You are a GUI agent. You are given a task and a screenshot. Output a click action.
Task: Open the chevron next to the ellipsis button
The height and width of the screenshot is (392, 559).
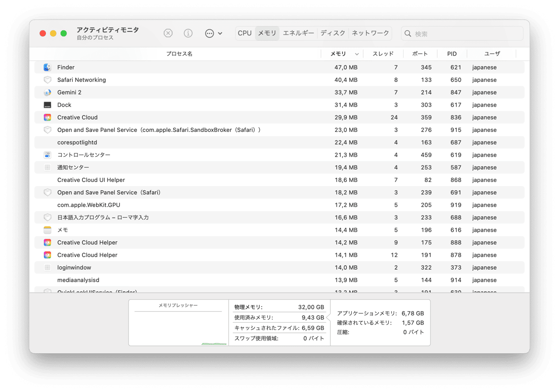pos(219,33)
